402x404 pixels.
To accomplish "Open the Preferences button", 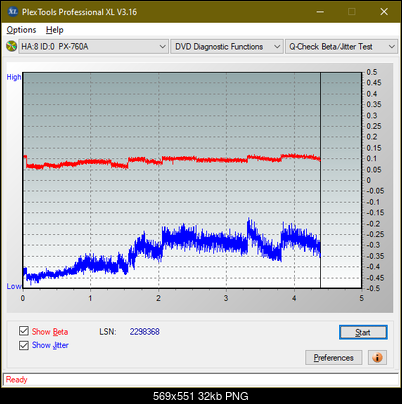I will click(x=334, y=358).
